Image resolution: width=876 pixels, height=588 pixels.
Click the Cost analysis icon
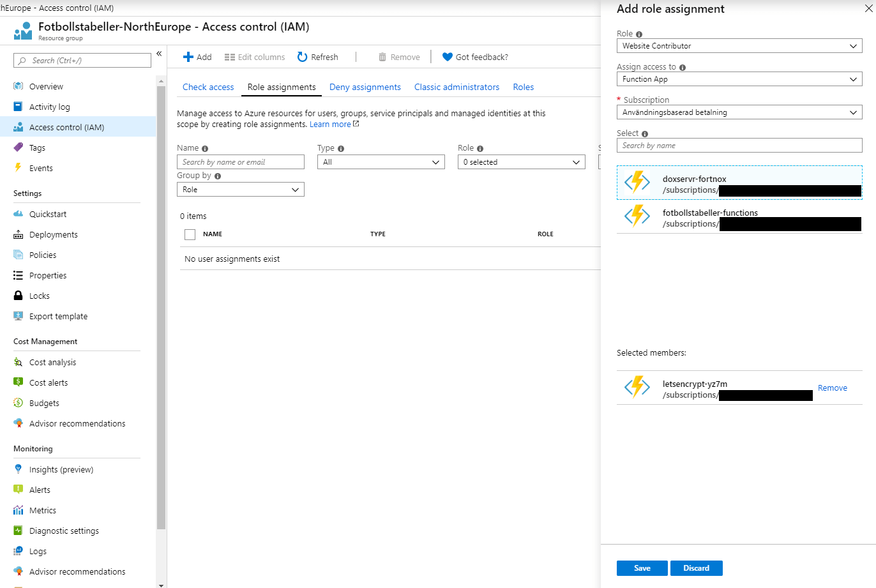(19, 362)
